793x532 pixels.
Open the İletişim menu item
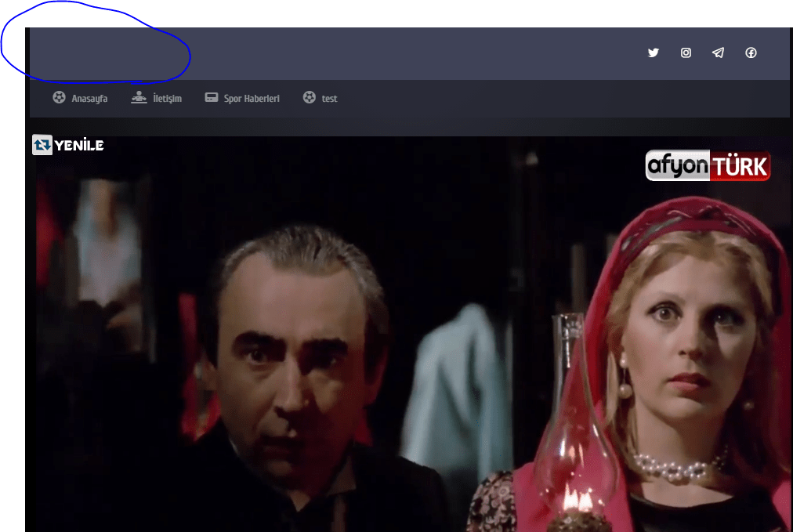[x=168, y=99]
